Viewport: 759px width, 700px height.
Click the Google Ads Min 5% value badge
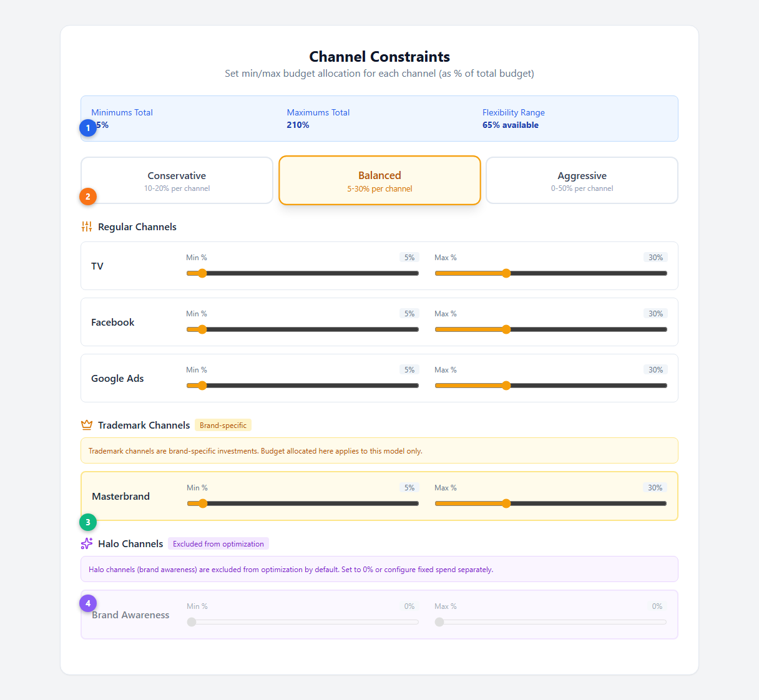(x=409, y=370)
